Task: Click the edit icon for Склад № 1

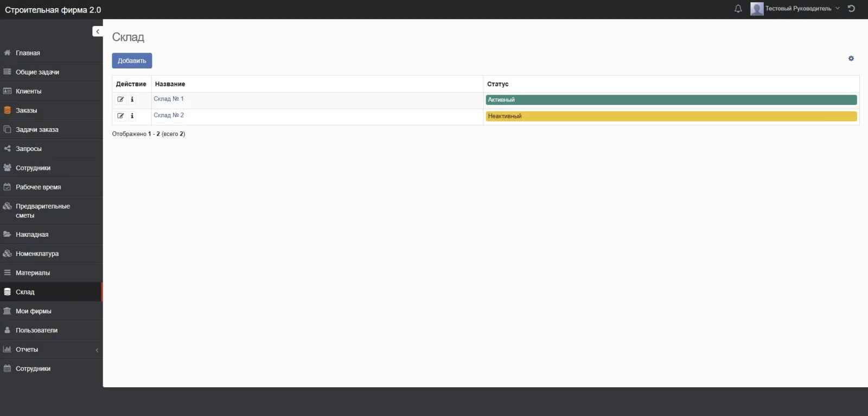Action: [120, 99]
